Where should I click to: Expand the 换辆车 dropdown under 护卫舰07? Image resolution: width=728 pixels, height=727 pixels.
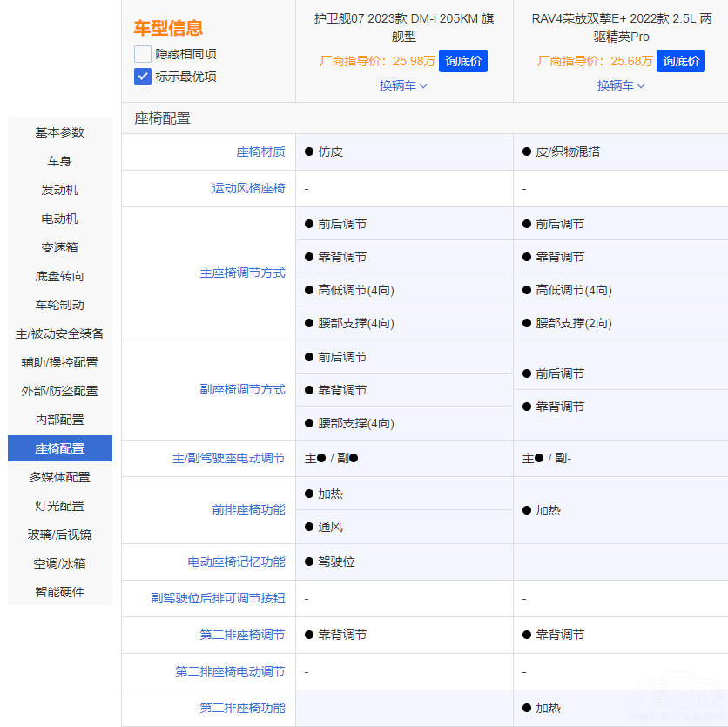point(403,86)
